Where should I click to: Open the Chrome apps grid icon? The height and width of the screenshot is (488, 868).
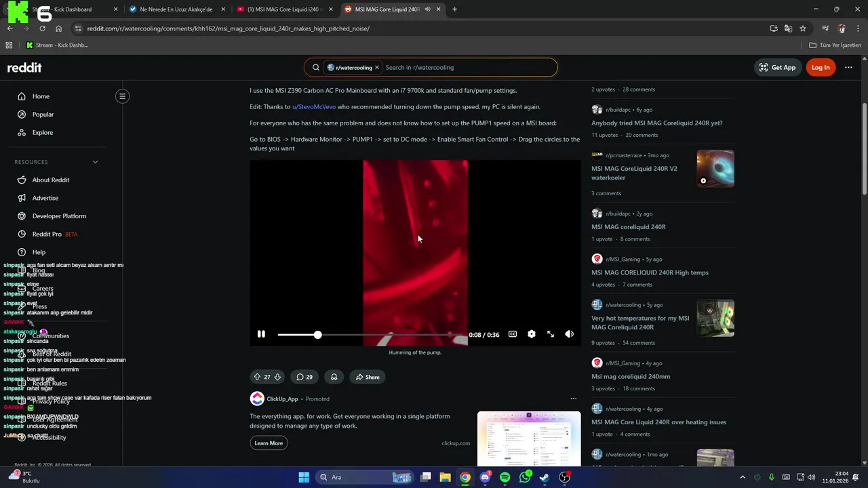(9, 45)
